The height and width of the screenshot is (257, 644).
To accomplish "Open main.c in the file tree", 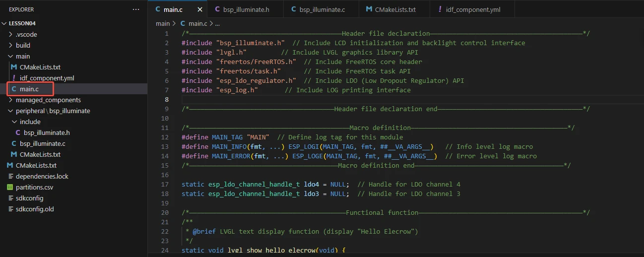I will pyautogui.click(x=29, y=89).
